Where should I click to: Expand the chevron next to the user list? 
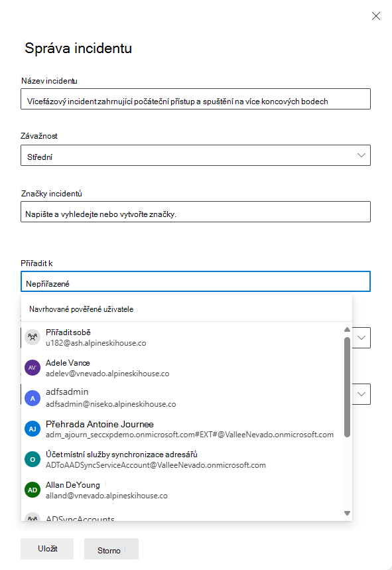(x=361, y=337)
